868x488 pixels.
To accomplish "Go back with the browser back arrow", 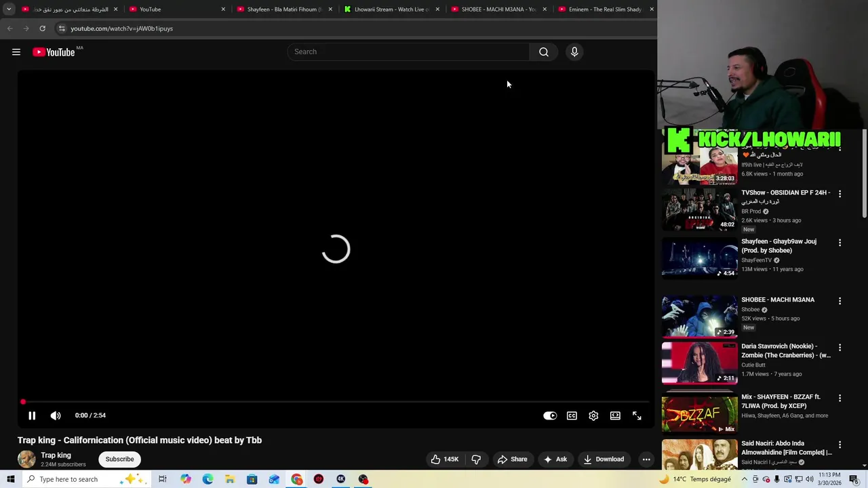I will click(x=9, y=28).
